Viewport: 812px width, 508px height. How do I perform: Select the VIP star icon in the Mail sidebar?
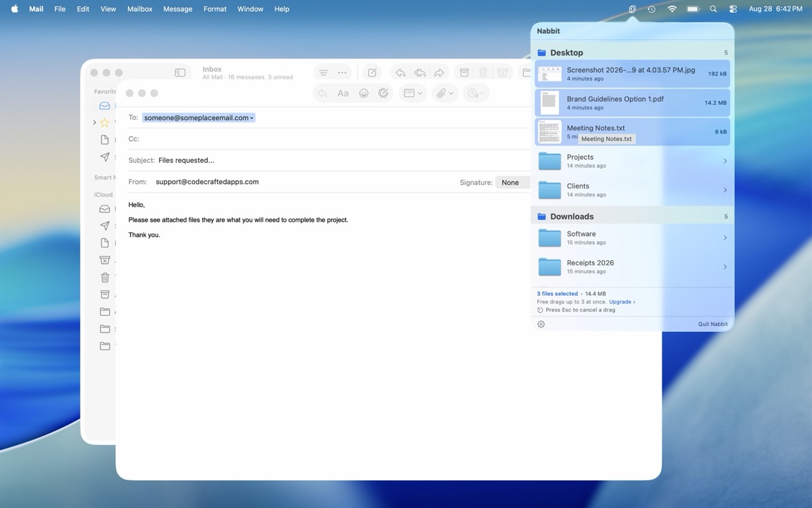pos(104,123)
